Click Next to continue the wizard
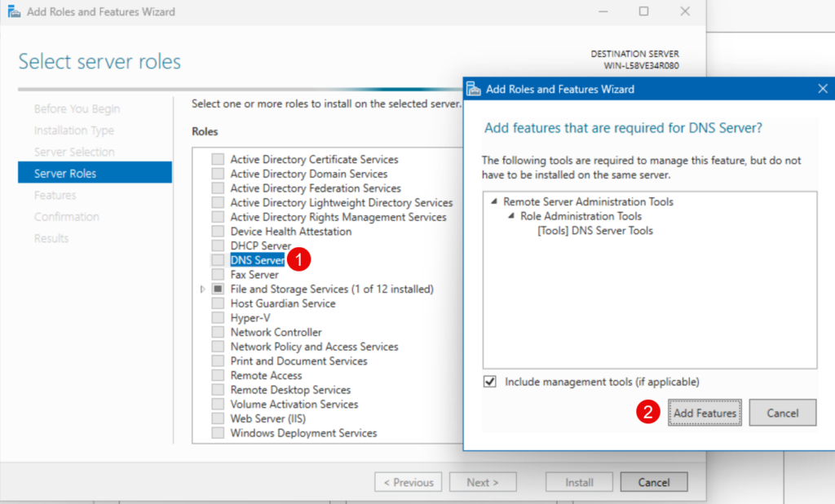835x504 pixels. (483, 482)
